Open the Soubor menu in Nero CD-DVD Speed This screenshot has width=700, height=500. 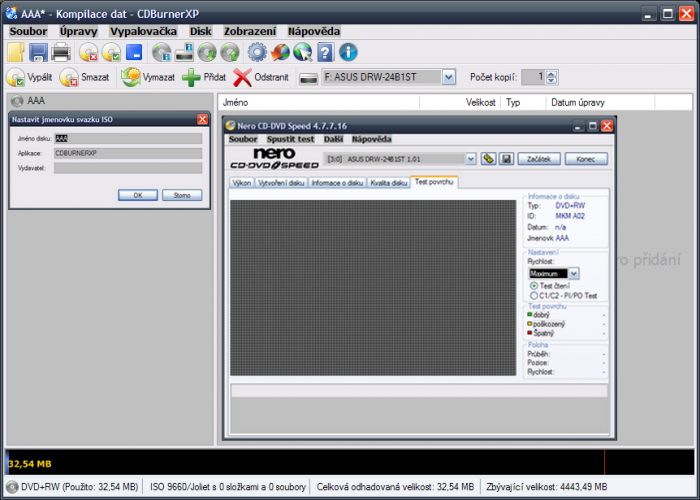(243, 139)
